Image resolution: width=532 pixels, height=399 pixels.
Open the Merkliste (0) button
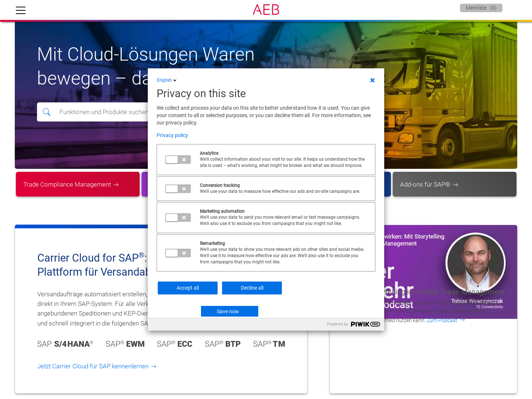point(481,8)
